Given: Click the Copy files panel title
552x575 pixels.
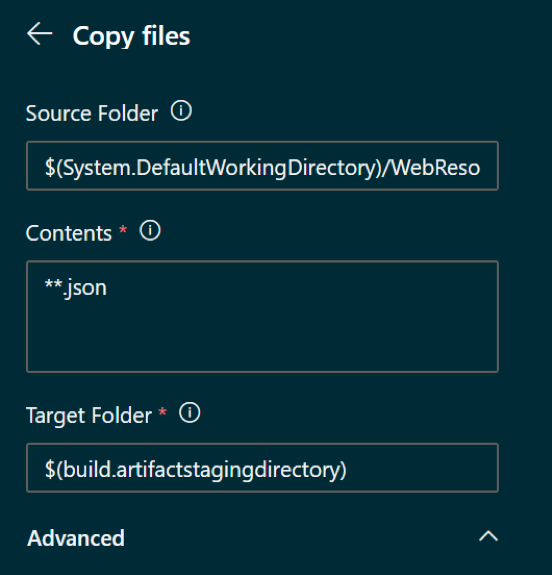Looking at the screenshot, I should coord(131,36).
